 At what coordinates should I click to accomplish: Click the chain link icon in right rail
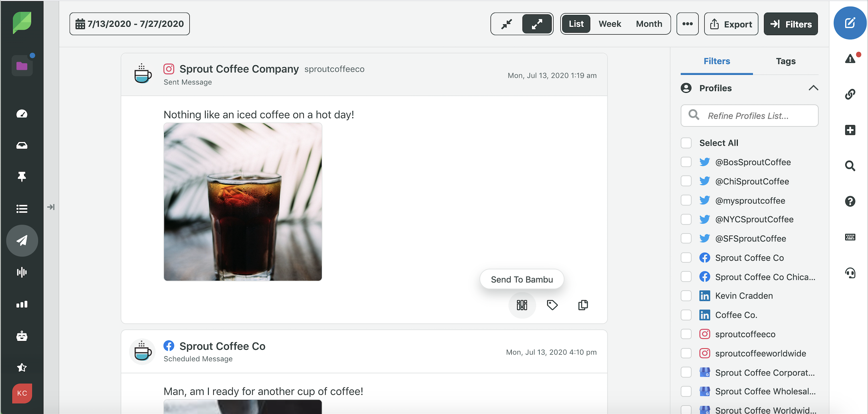point(850,94)
